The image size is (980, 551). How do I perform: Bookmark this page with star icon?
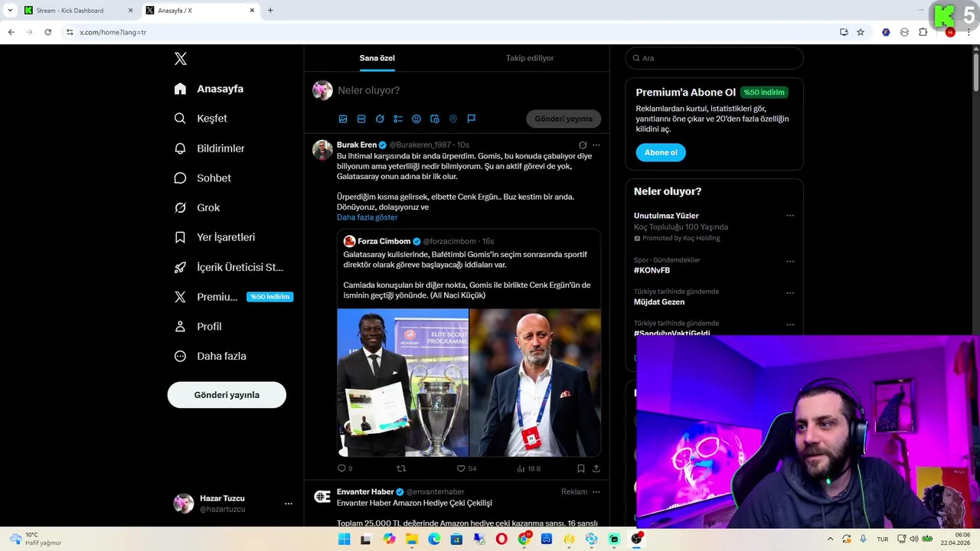click(861, 32)
